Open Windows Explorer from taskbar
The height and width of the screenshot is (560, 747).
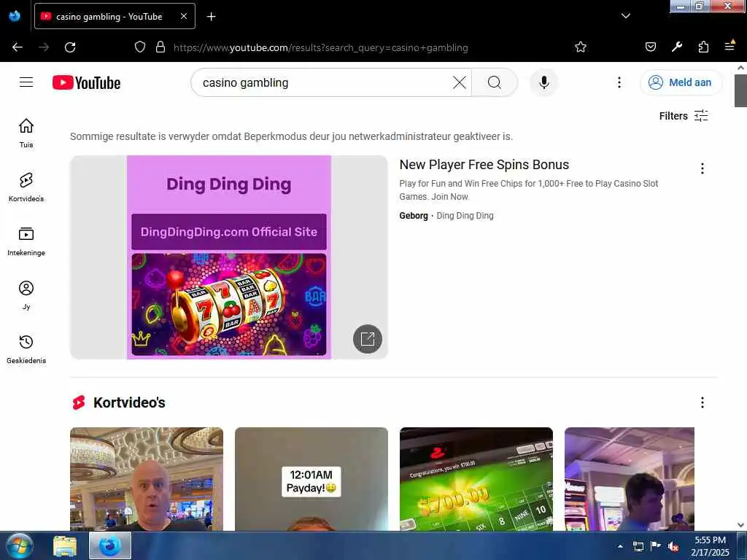(65, 546)
